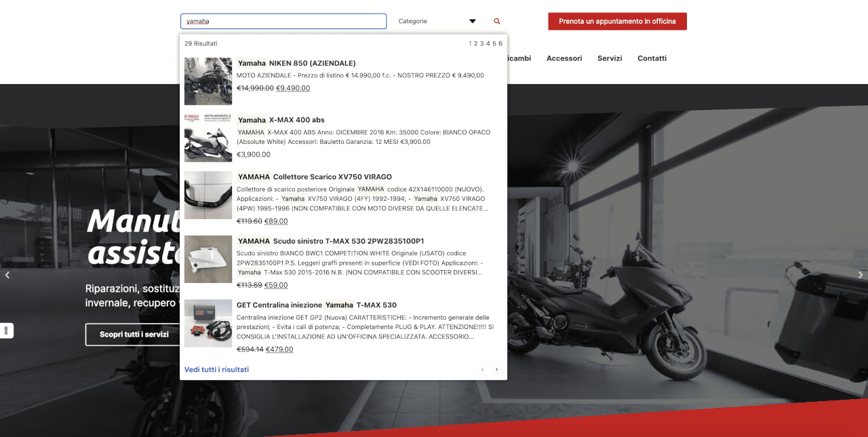The height and width of the screenshot is (437, 868).
Task: Click the NIKEN 850 product thumbnail
Action: 208,81
